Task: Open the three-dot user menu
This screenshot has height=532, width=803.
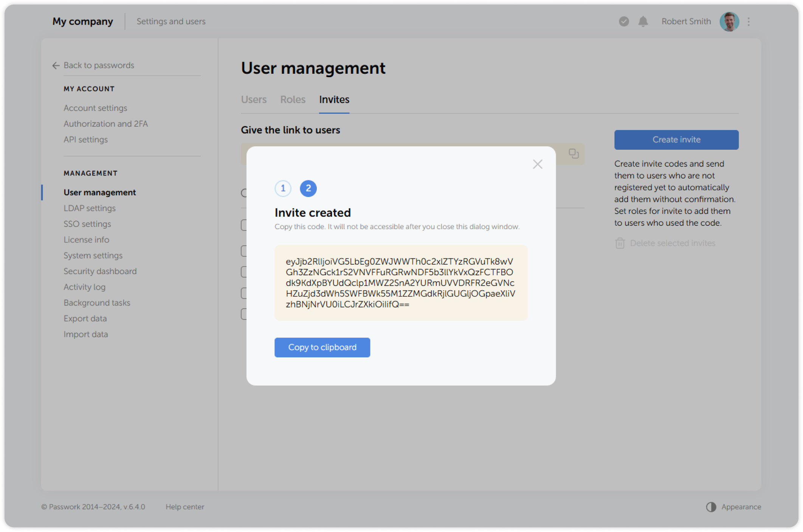Action: pos(749,22)
